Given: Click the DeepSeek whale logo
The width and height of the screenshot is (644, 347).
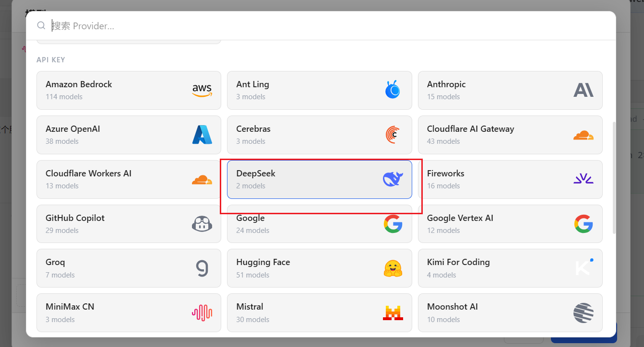Looking at the screenshot, I should pos(393,179).
